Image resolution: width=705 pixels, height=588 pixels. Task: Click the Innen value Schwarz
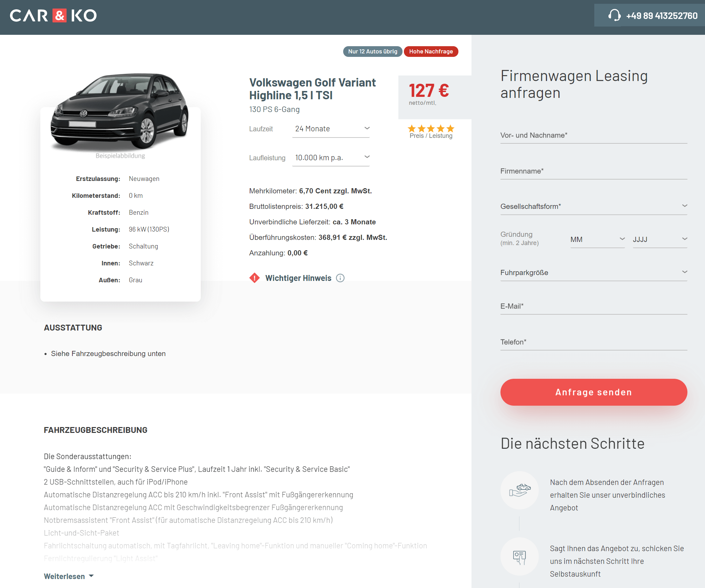(x=141, y=263)
